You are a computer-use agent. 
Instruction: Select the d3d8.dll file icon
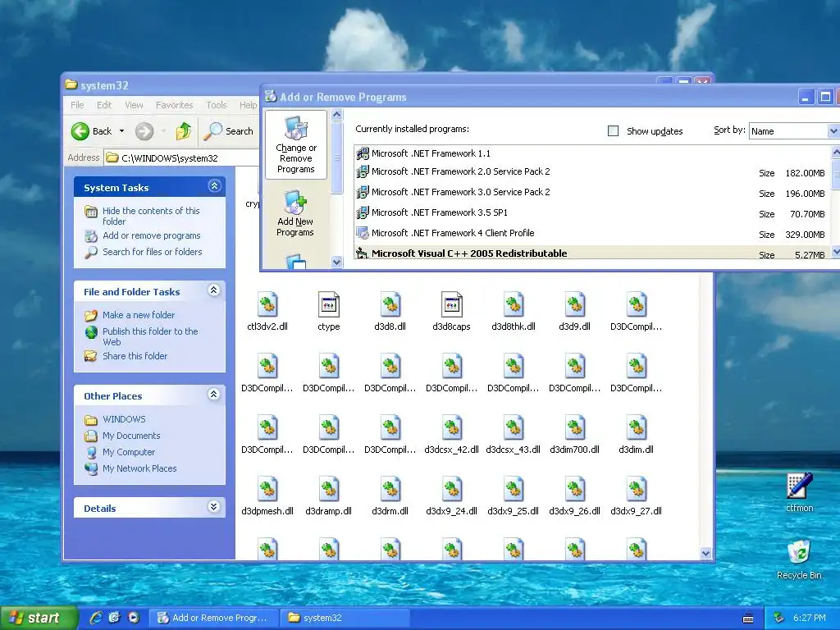tap(390, 305)
